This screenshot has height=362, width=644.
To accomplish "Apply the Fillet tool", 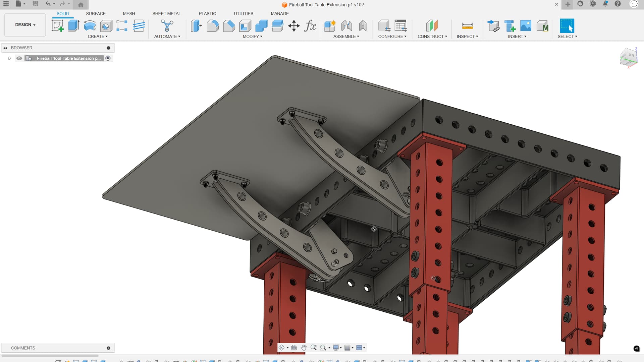I will pyautogui.click(x=213, y=26).
